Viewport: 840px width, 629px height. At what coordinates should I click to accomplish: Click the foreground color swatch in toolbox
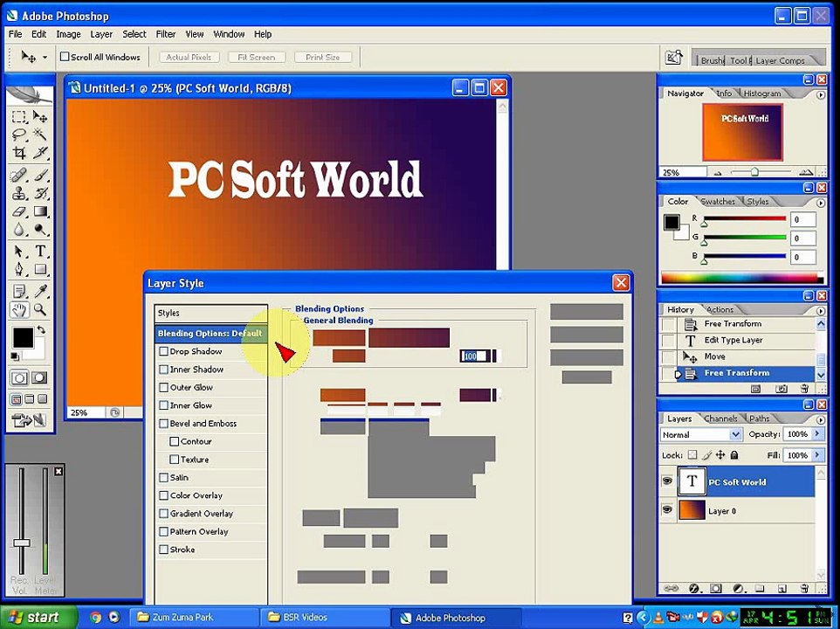click(x=23, y=337)
